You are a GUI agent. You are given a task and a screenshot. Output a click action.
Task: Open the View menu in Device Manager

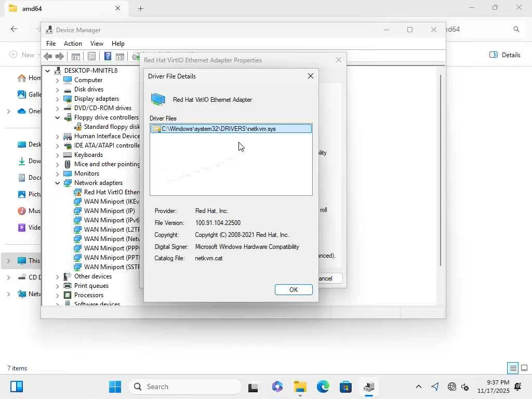pyautogui.click(x=97, y=44)
